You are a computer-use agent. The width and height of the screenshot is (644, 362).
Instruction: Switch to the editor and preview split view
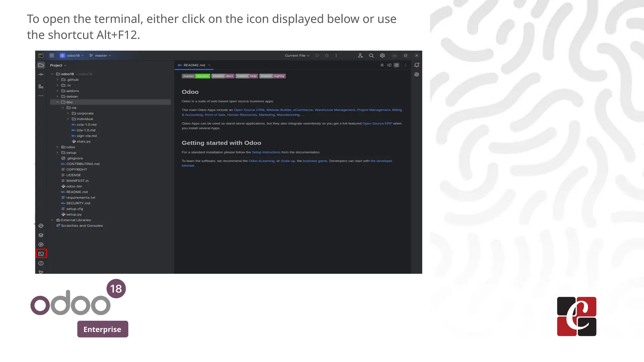click(x=389, y=65)
